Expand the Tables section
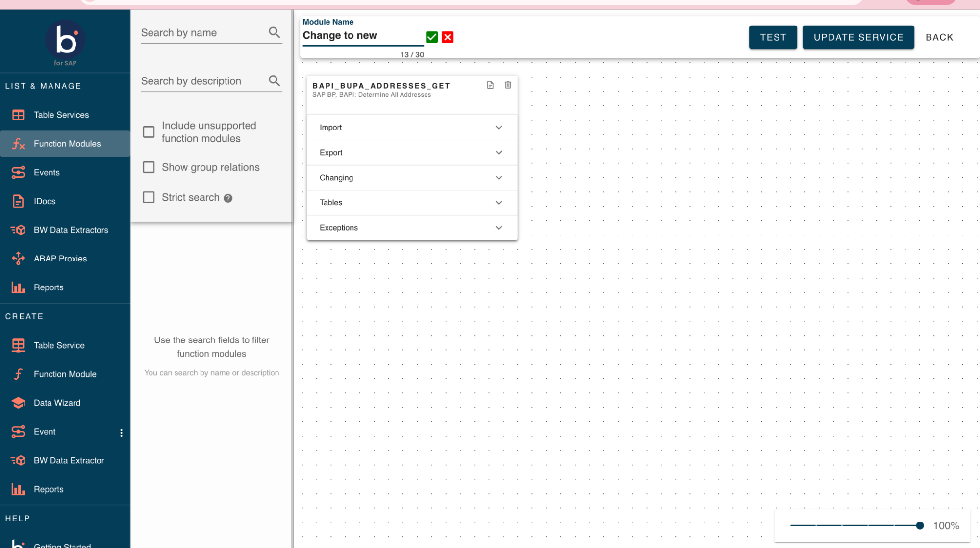980x548 pixels. [412, 203]
